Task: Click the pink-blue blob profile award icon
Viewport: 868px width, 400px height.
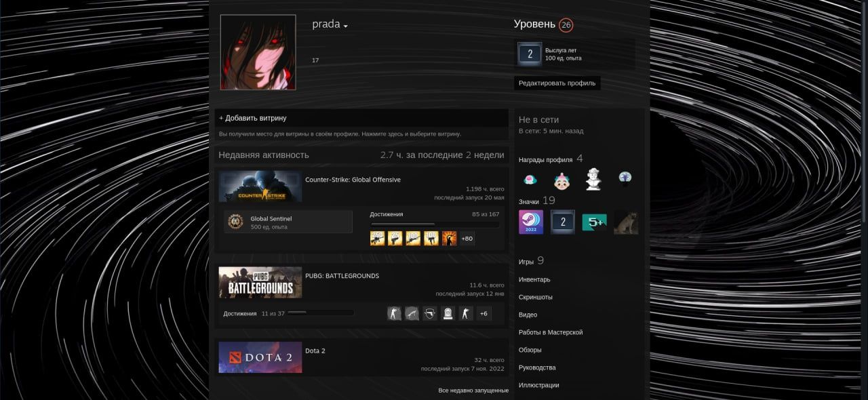Action: [x=531, y=180]
